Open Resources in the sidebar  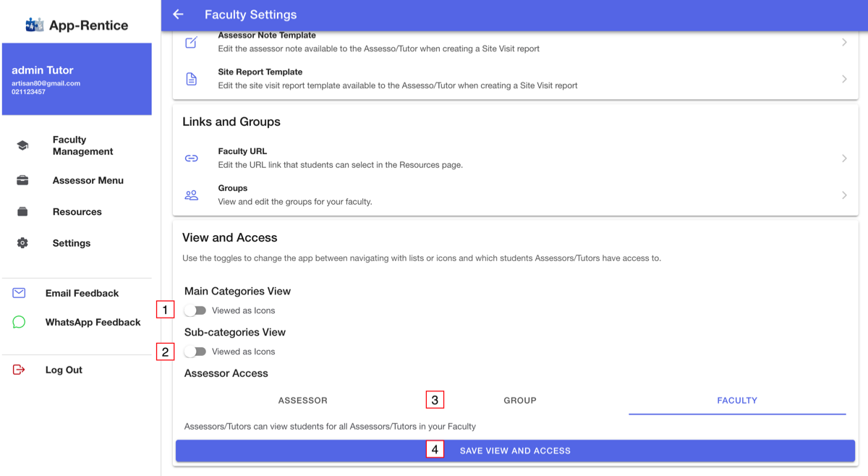tap(77, 212)
